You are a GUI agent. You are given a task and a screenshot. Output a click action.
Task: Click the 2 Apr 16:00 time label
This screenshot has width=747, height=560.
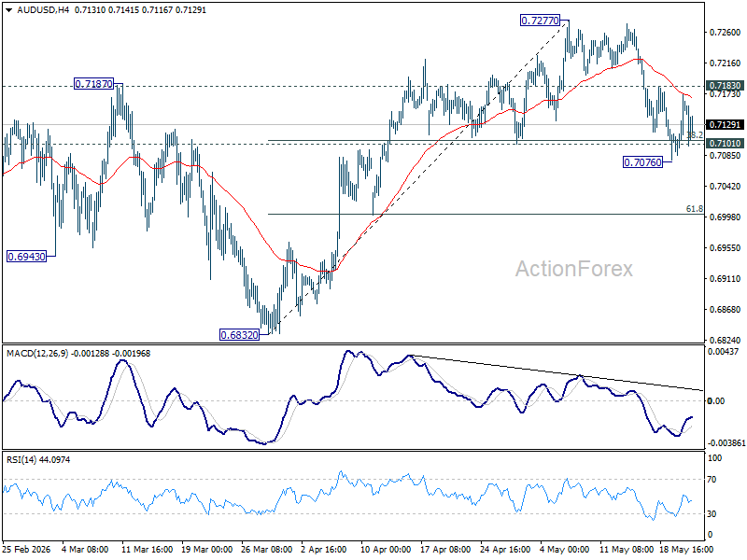(324, 550)
